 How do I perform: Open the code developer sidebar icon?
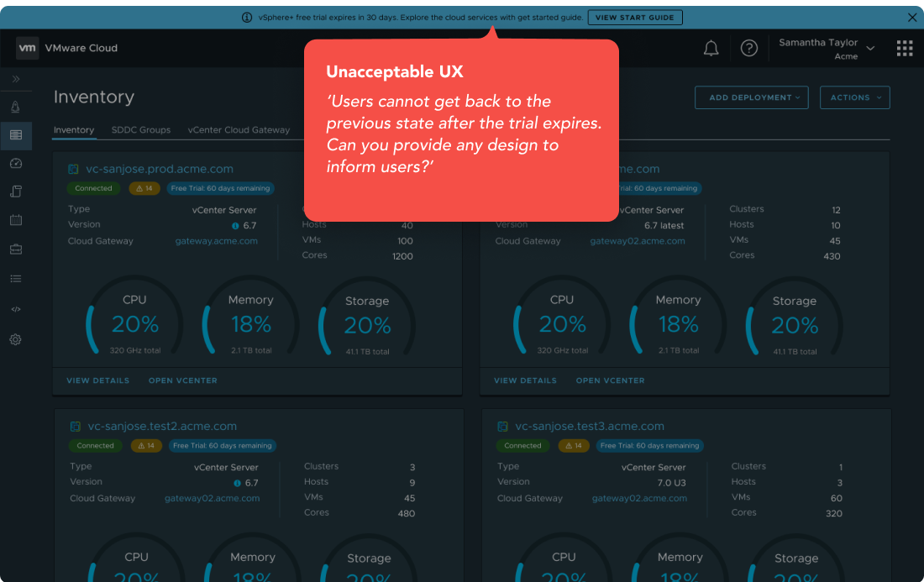pos(16,309)
